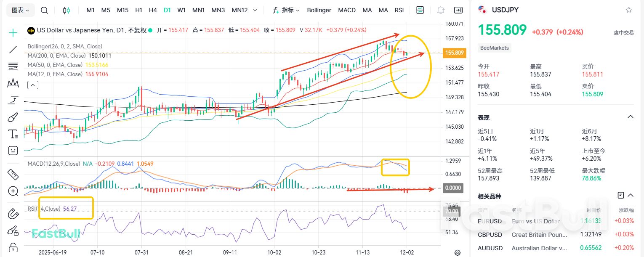Pick the emoji sticker tool
This screenshot has height=257, width=644.
[13, 151]
